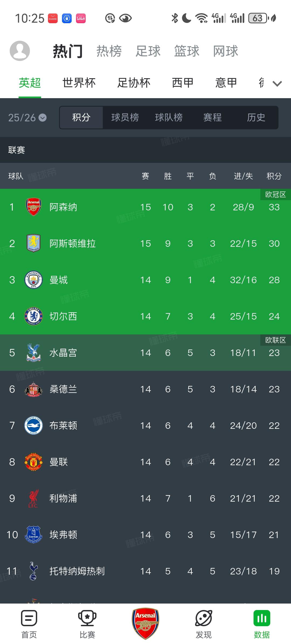
Task: Expand the league list chevron
Action: pyautogui.click(x=277, y=83)
